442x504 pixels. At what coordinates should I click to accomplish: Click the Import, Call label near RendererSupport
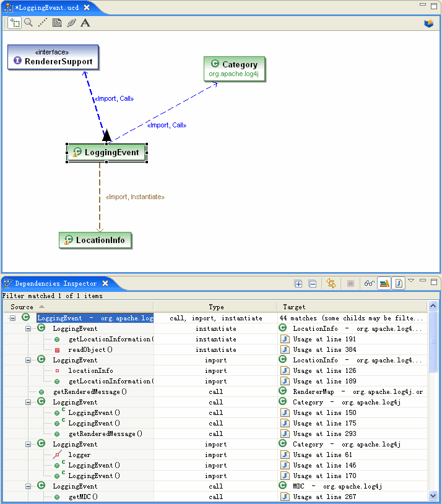(x=114, y=99)
